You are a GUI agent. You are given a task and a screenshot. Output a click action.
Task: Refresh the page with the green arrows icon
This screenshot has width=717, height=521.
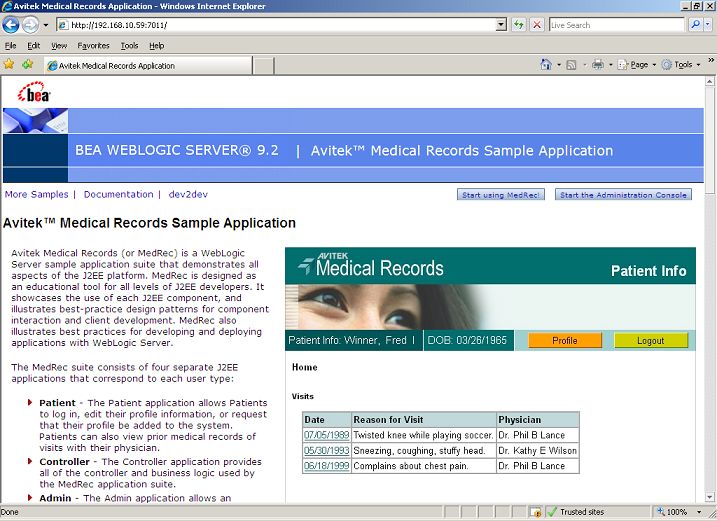[x=519, y=25]
